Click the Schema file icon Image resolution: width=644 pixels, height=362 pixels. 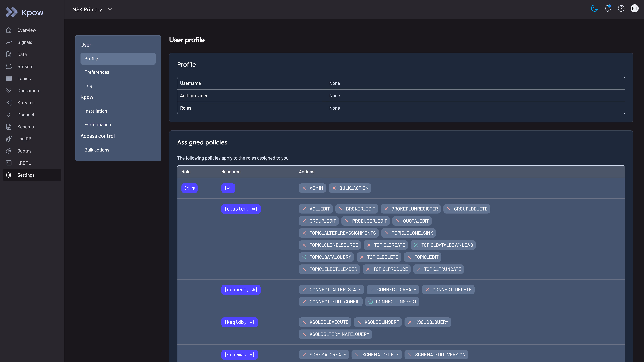pyautogui.click(x=9, y=127)
